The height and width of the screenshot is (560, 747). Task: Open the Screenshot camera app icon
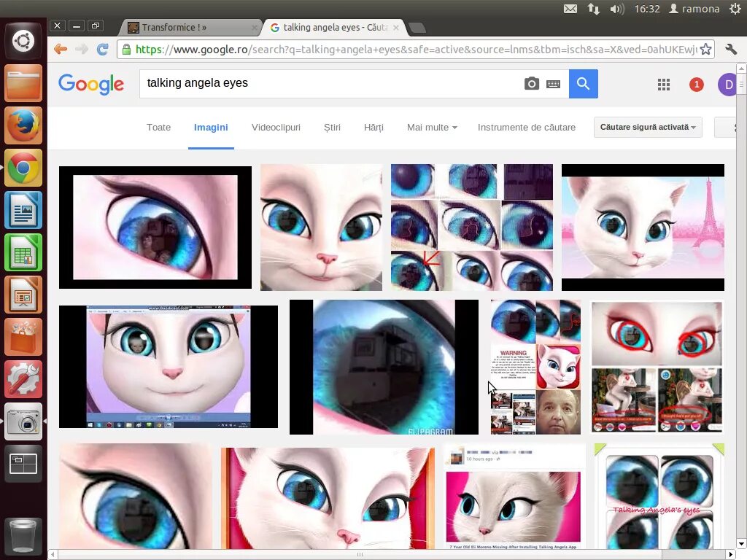coord(23,422)
